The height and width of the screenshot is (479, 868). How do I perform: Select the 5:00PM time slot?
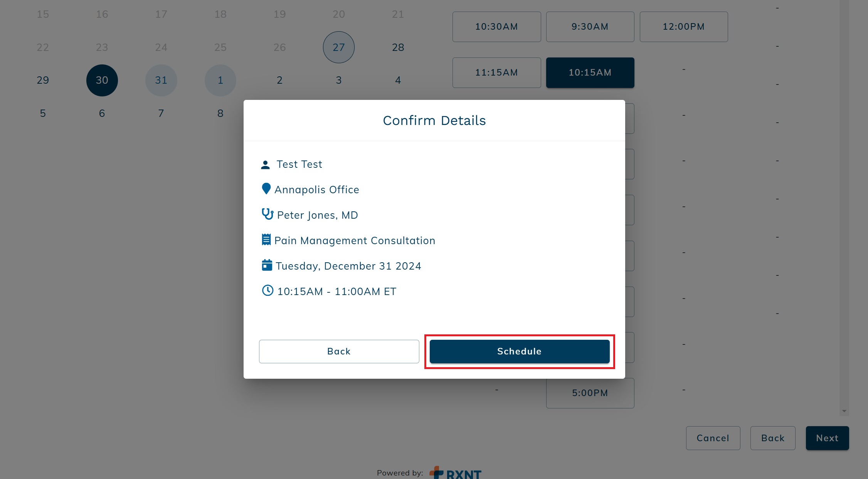coord(590,393)
